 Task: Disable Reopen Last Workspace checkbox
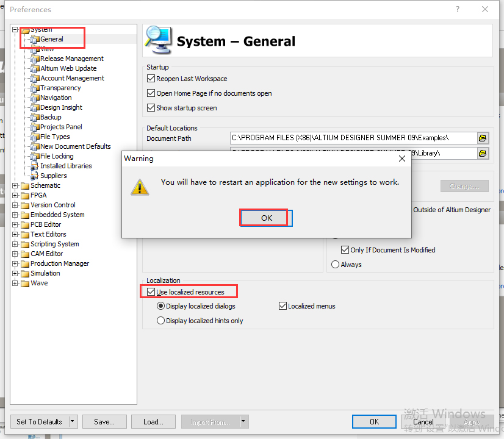pos(151,79)
